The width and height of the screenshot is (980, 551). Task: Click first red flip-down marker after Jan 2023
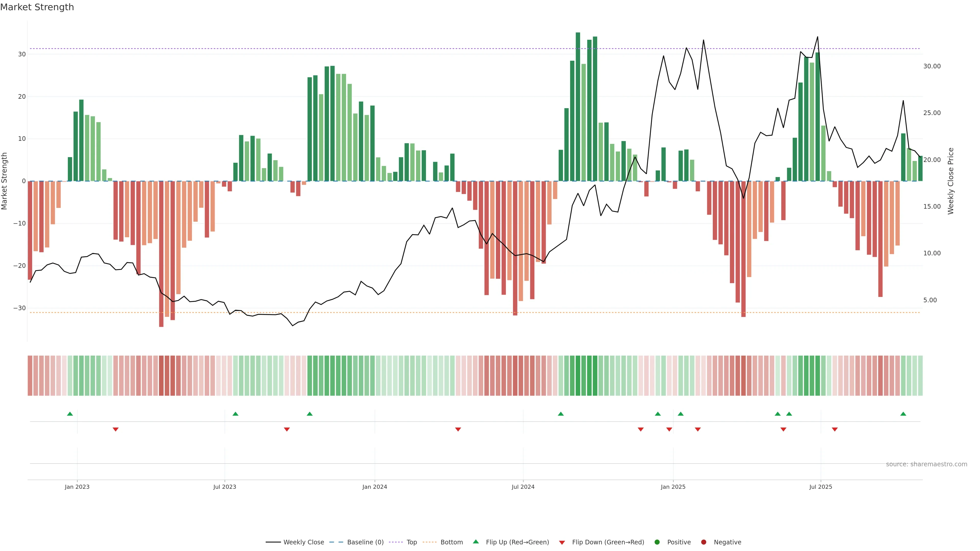[116, 429]
